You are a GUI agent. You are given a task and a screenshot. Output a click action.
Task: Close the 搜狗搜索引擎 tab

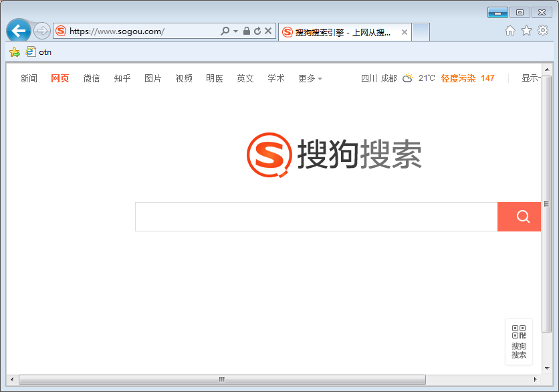(x=405, y=32)
